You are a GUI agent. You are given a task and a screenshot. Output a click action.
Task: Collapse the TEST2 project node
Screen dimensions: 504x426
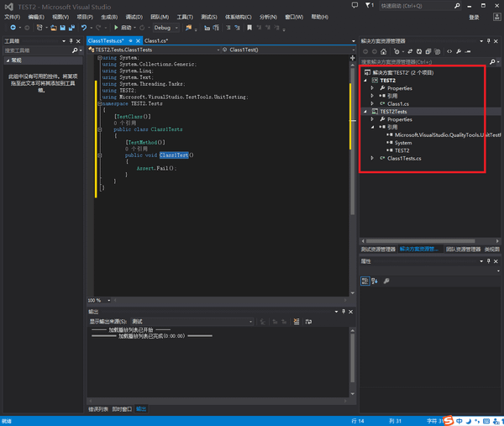365,81
